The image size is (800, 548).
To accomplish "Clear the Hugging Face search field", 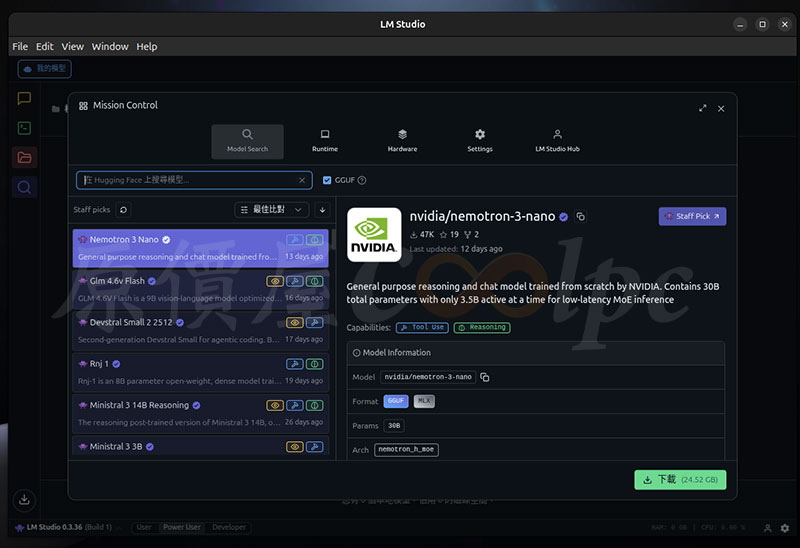I will click(x=303, y=180).
